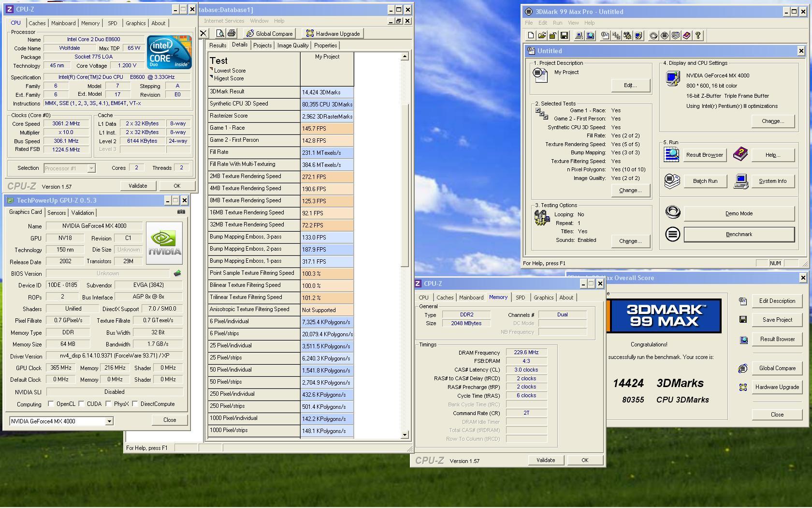Click Display Settings icon in 3DMark toolbar
This screenshot has height=508, width=812.
[x=638, y=35]
